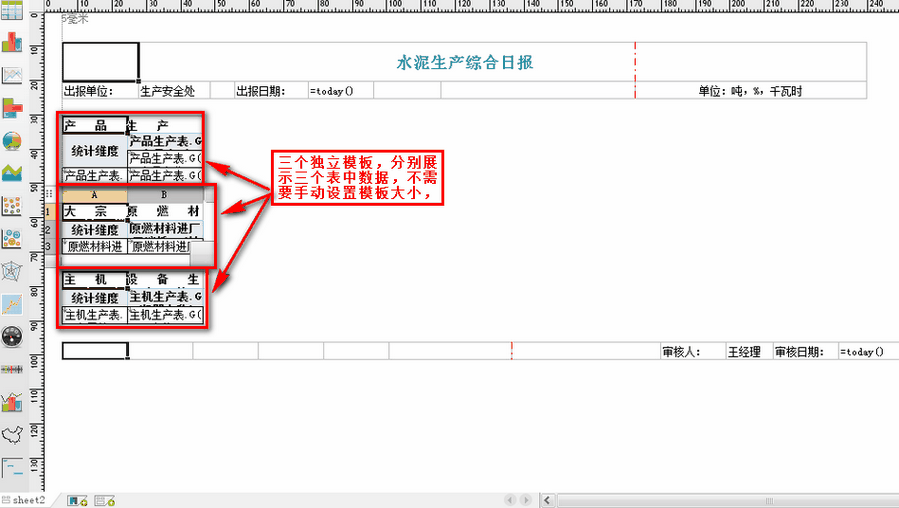899x508 pixels.
Task: Select the scatter plot chart icon
Action: [x=11, y=206]
